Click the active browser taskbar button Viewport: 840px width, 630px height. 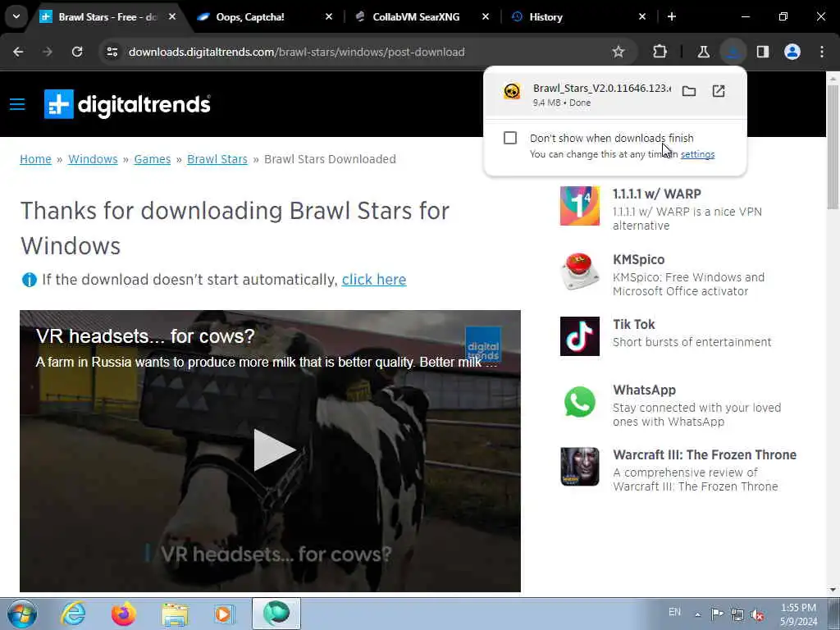point(276,614)
